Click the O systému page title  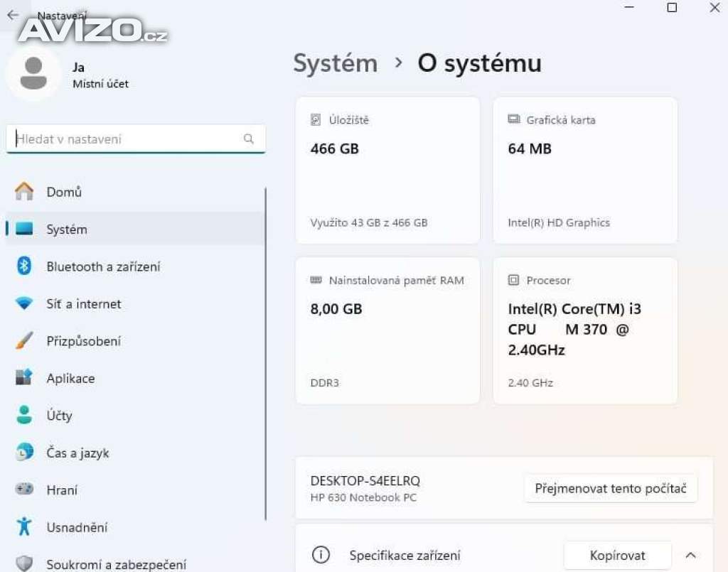coord(480,63)
